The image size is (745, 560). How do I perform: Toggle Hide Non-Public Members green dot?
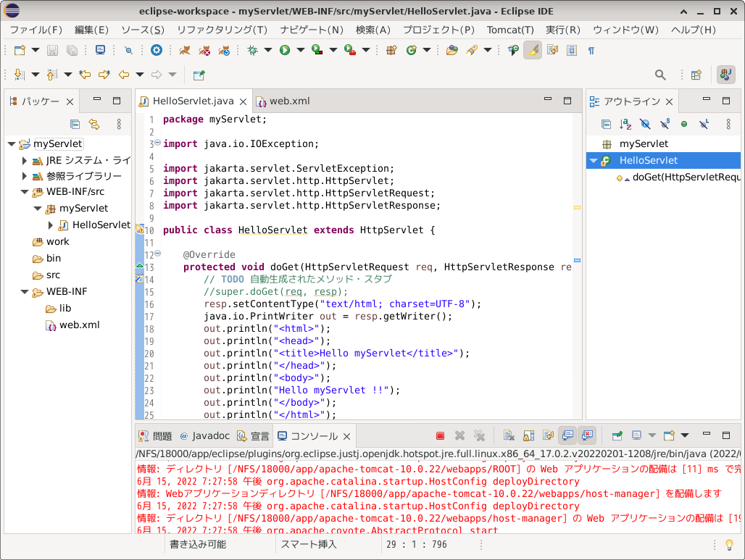click(684, 125)
